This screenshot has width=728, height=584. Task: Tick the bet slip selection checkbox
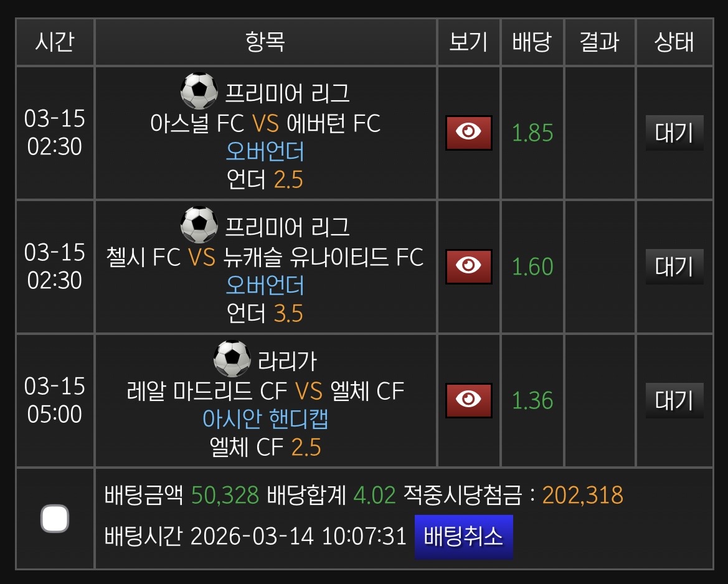(x=55, y=519)
